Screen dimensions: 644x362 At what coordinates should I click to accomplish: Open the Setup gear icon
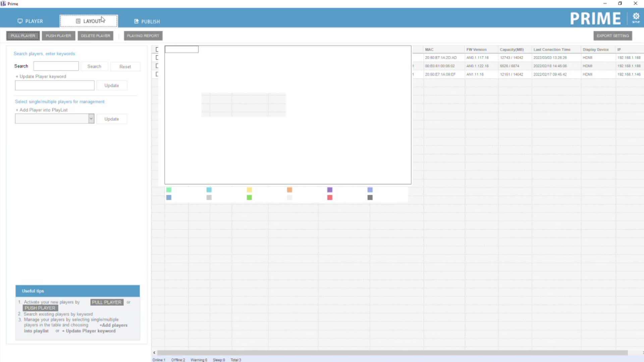(x=636, y=17)
